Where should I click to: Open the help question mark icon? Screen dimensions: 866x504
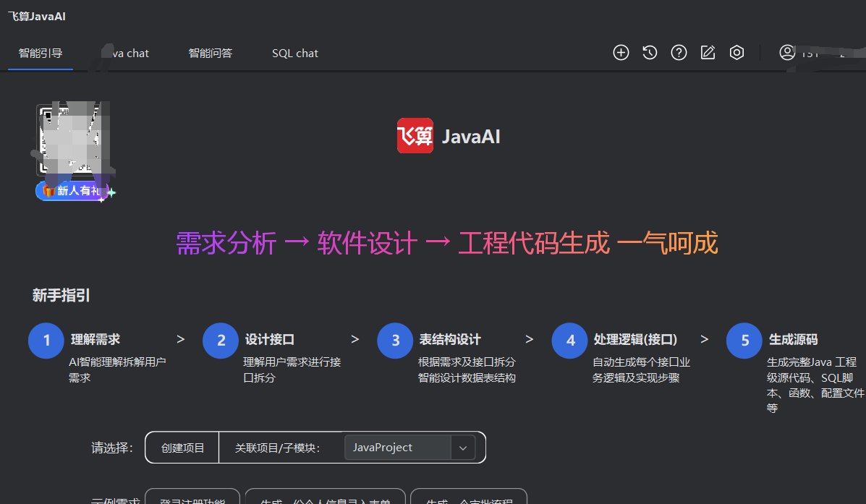click(679, 53)
